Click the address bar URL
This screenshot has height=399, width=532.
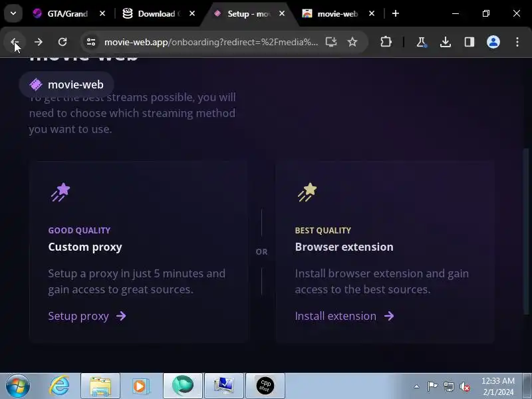click(211, 42)
